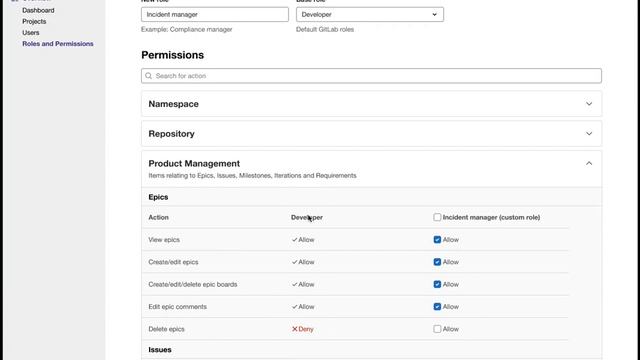Expand the Namespace permissions section
The height and width of the screenshot is (360, 640).
coord(589,104)
